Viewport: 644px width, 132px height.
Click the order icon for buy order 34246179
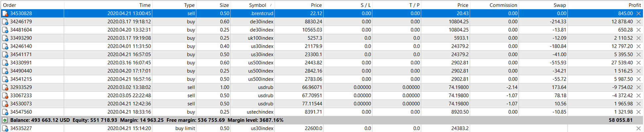click(5, 22)
